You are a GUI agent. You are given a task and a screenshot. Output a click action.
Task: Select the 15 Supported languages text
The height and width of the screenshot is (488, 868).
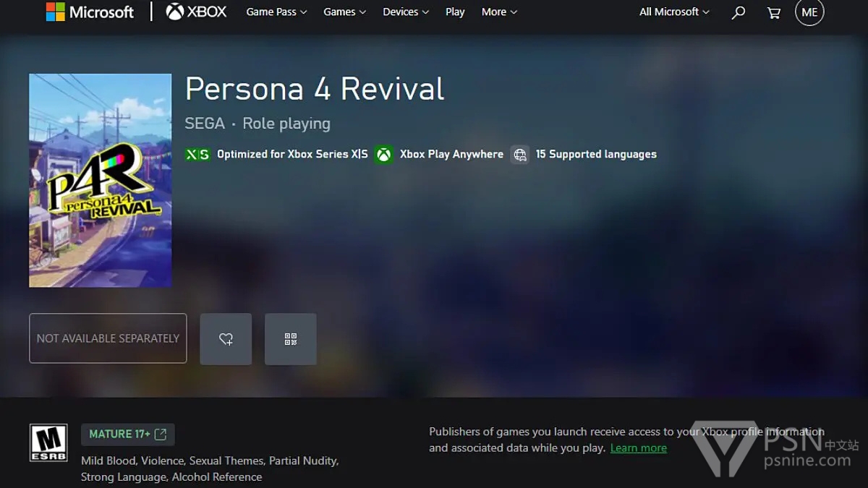[596, 154]
